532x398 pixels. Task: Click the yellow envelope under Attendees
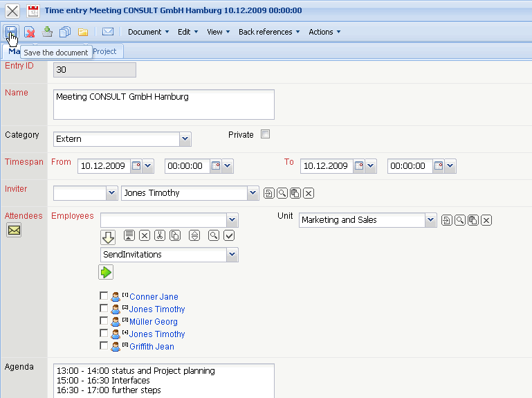pos(14,230)
